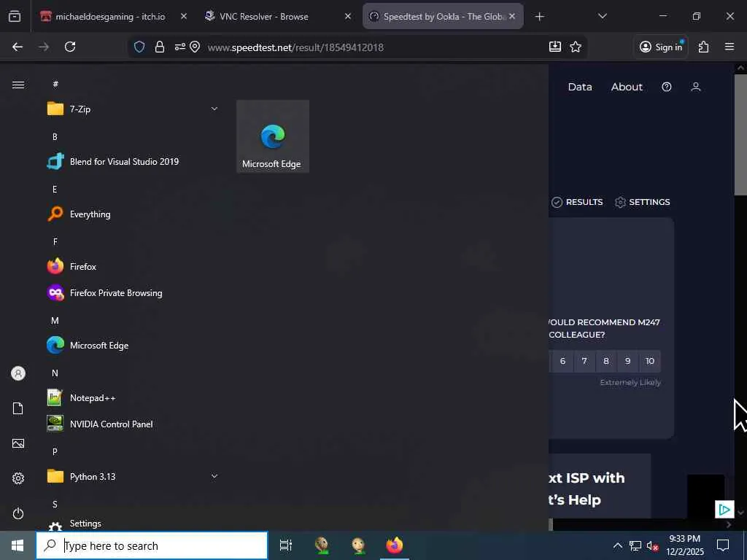The width and height of the screenshot is (747, 560).
Task: Close the VNC Resolver tab
Action: click(348, 16)
